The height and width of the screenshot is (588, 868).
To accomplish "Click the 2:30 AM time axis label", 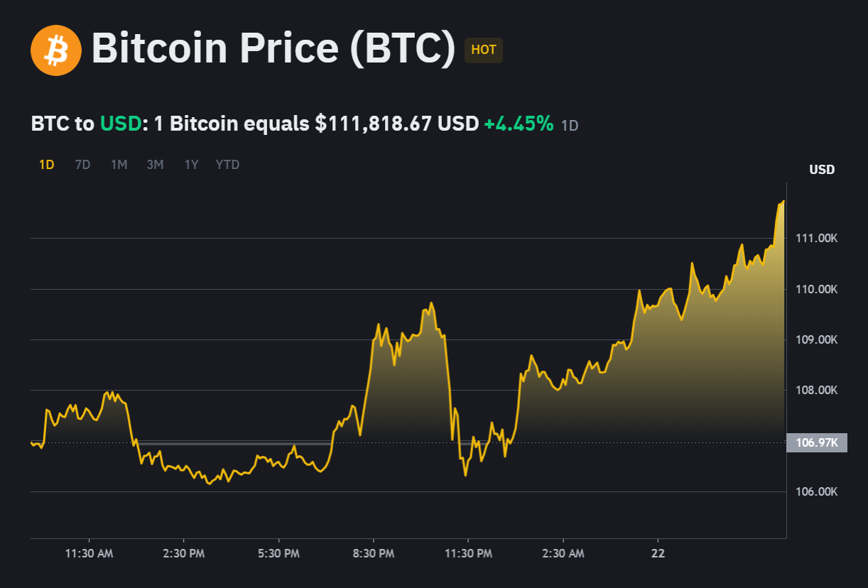I will pyautogui.click(x=563, y=553).
